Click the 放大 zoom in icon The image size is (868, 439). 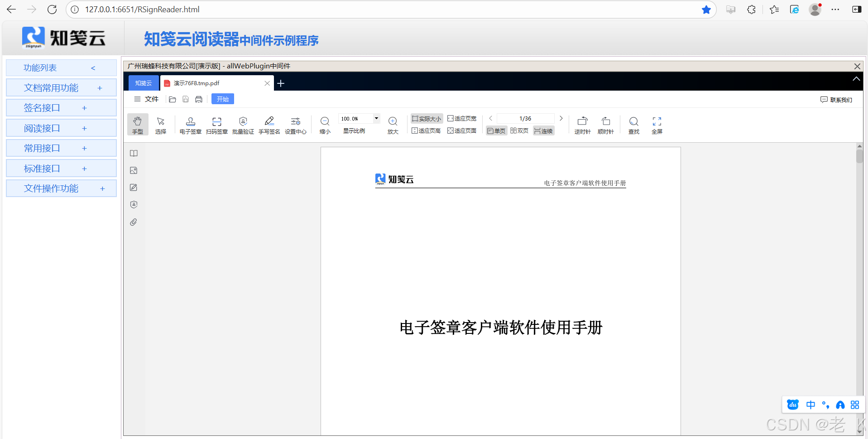pyautogui.click(x=393, y=125)
